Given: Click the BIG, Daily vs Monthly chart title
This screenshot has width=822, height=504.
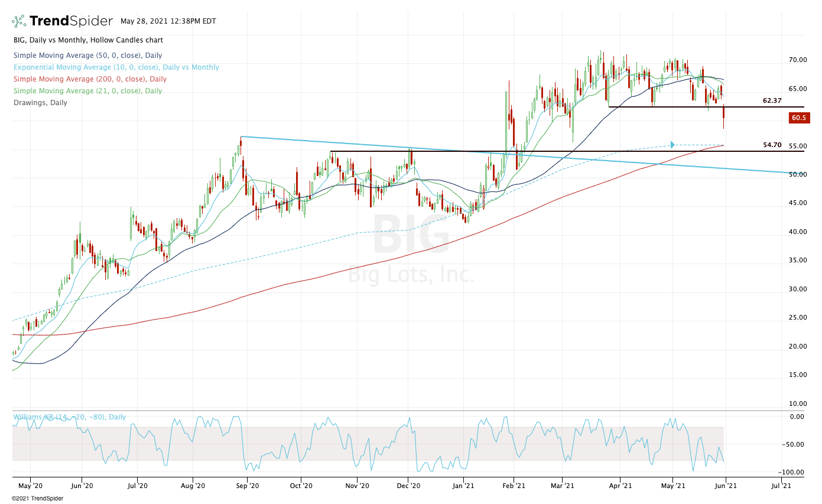Looking at the screenshot, I should (x=88, y=40).
